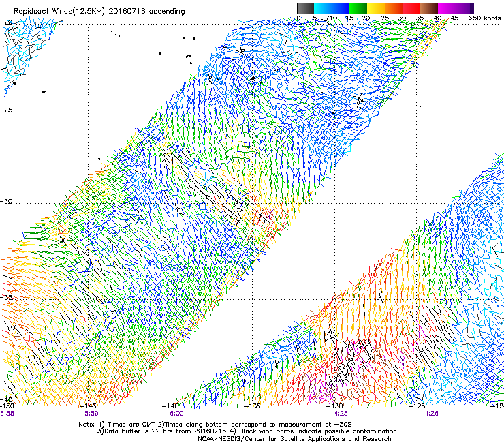Click the purple '5:59' overpass time
This screenshot has width=504, height=443.
coord(91,414)
